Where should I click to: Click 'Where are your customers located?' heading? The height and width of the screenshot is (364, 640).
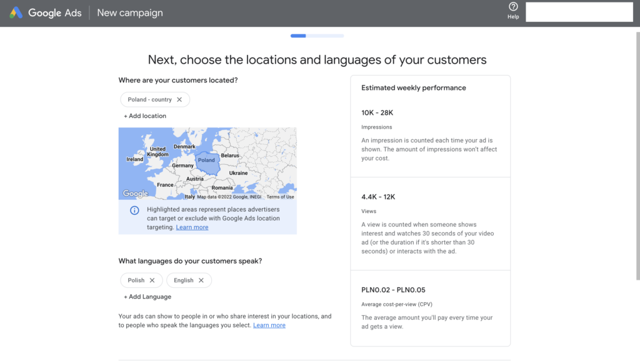[x=178, y=81]
